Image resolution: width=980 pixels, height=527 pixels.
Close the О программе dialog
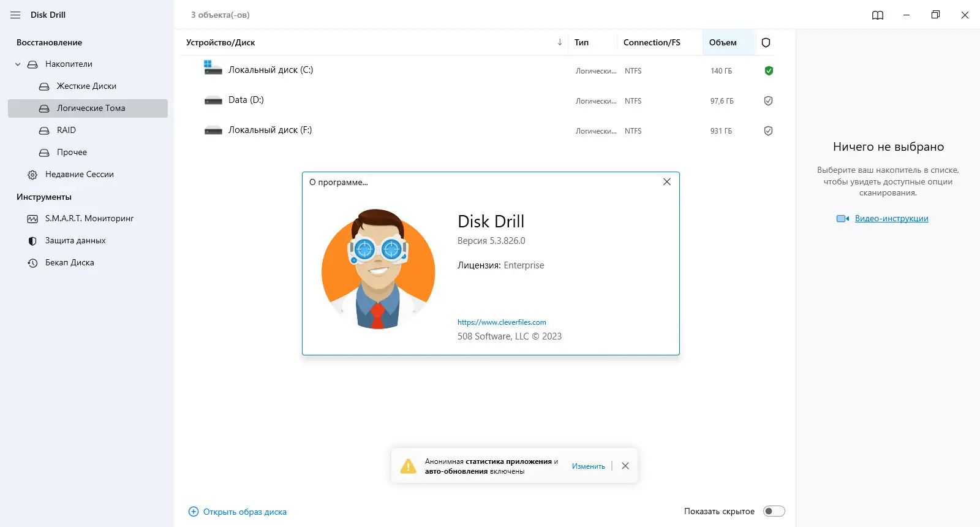click(x=667, y=182)
